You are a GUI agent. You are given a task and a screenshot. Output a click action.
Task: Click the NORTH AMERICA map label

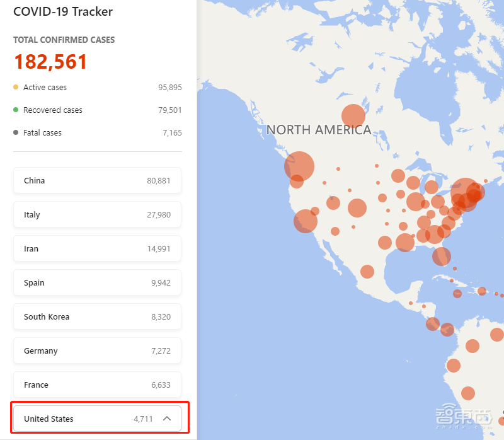[319, 130]
